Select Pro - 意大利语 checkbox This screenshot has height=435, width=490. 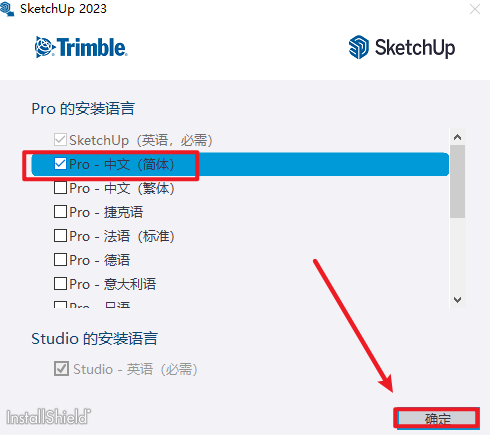pyautogui.click(x=60, y=284)
